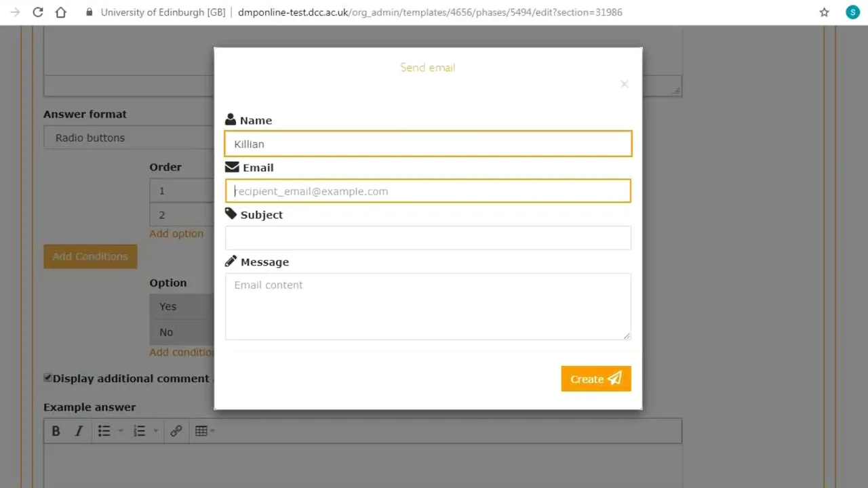Click the pencil icon beside Message
Image resolution: width=868 pixels, height=488 pixels.
click(x=231, y=262)
